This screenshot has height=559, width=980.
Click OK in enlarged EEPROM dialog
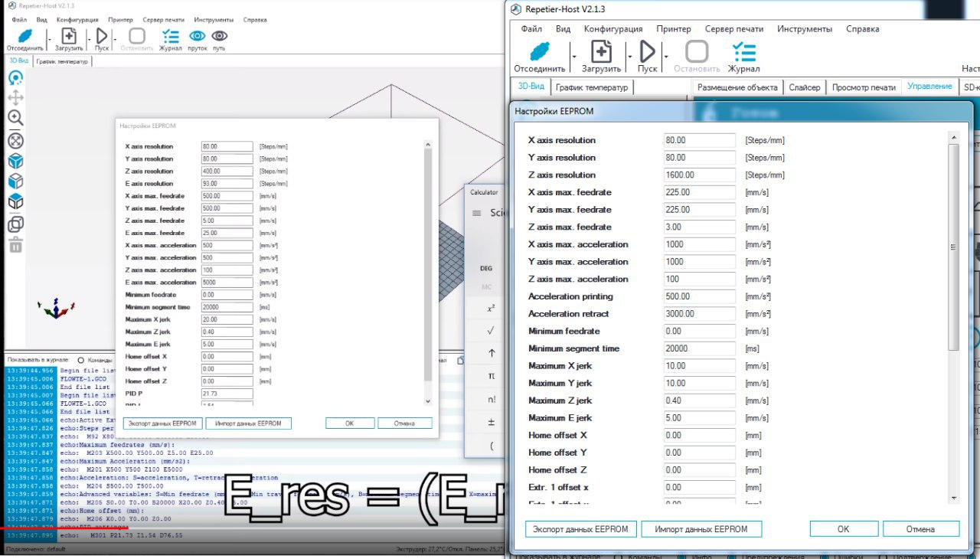tap(843, 529)
